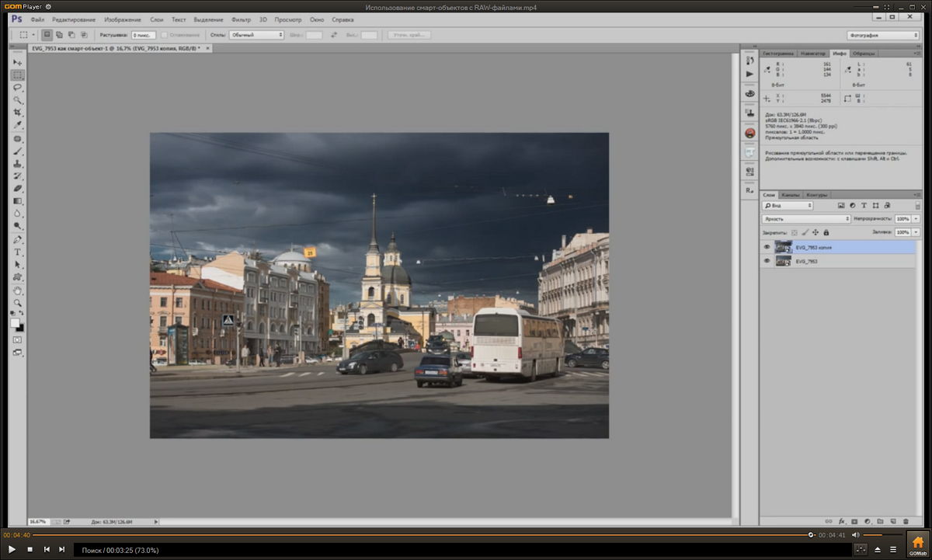This screenshot has width=932, height=560.
Task: Switch to the Каналы tab
Action: [x=791, y=195]
